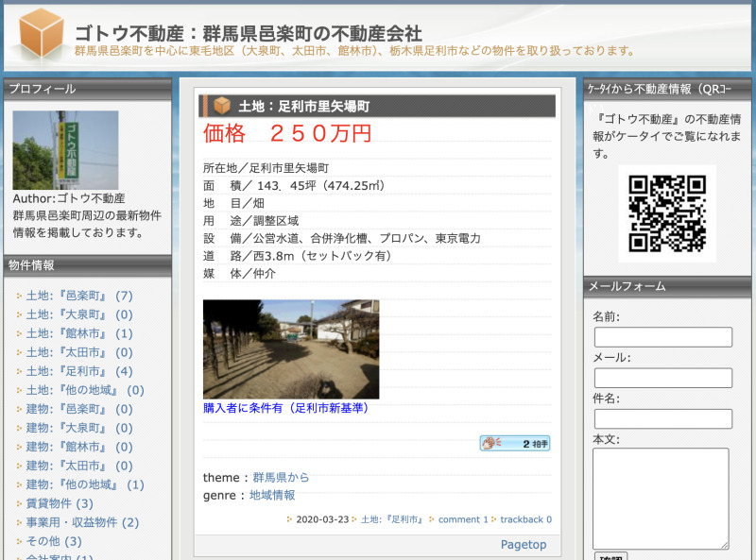Open the post title 土地：足利市里矢場町
756x560 pixels.
coord(304,106)
